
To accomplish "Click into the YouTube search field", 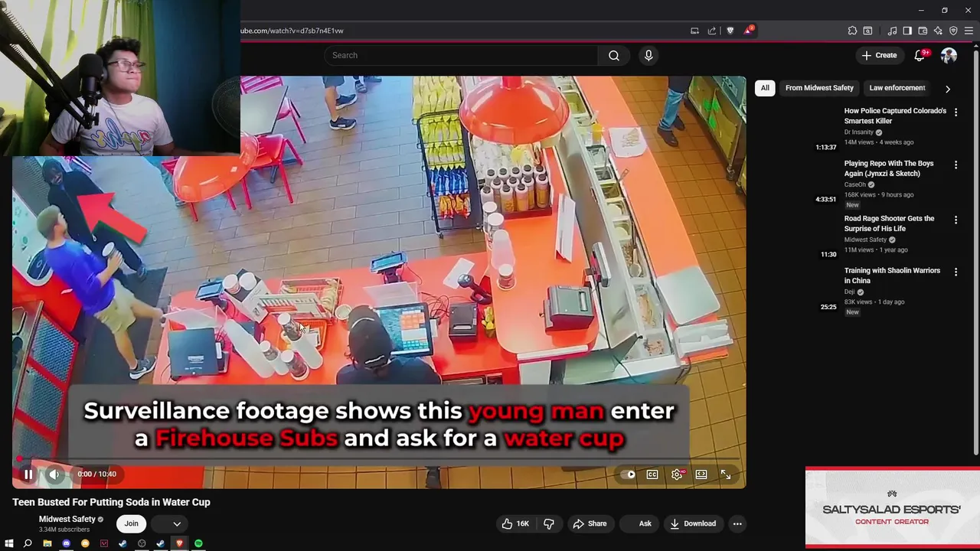I will tap(461, 55).
